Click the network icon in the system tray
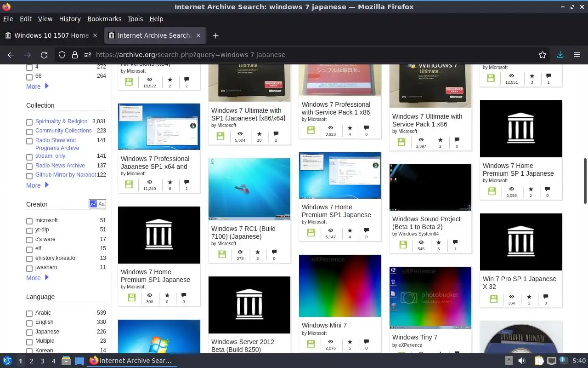This screenshot has width=588, height=368. click(552, 361)
